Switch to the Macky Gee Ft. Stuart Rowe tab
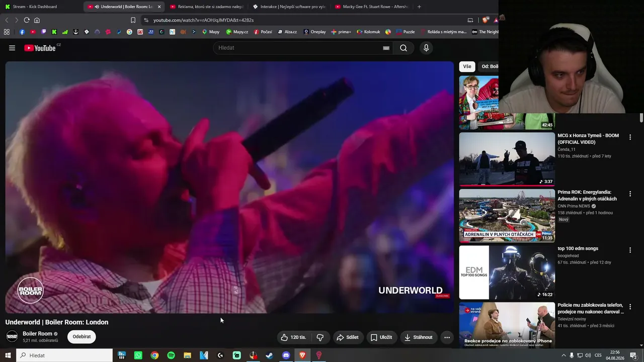 [371, 7]
